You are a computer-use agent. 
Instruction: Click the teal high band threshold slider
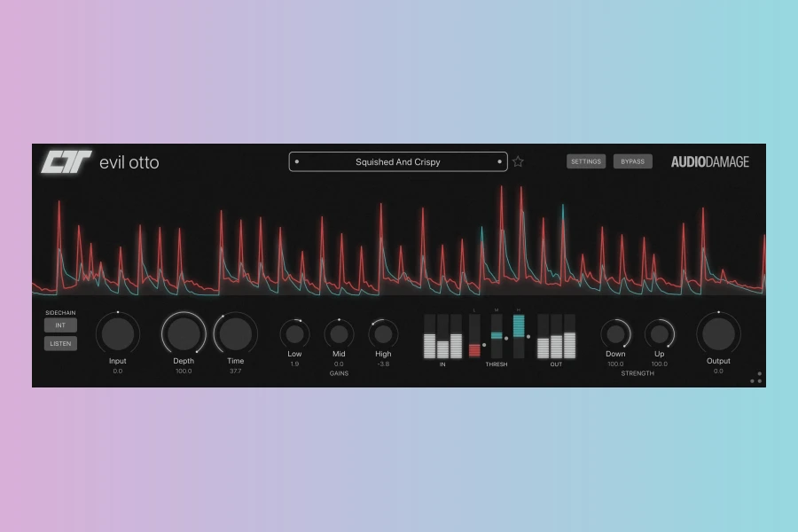[519, 325]
